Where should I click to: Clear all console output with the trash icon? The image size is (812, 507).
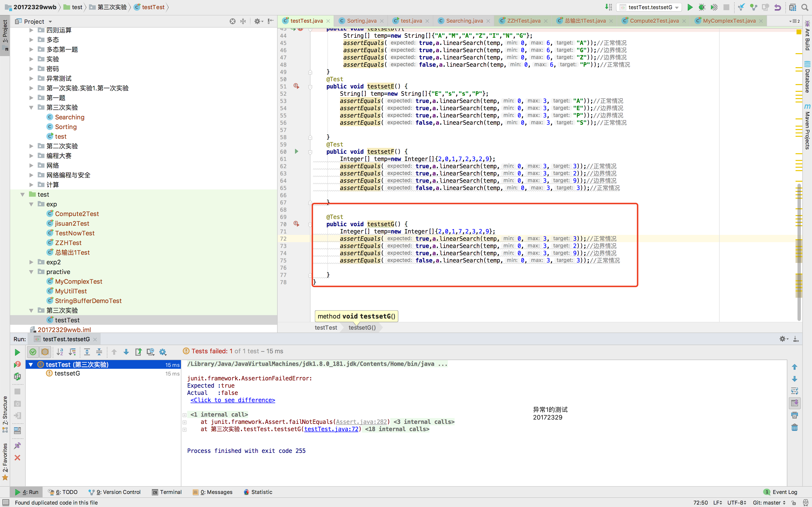coord(795,427)
